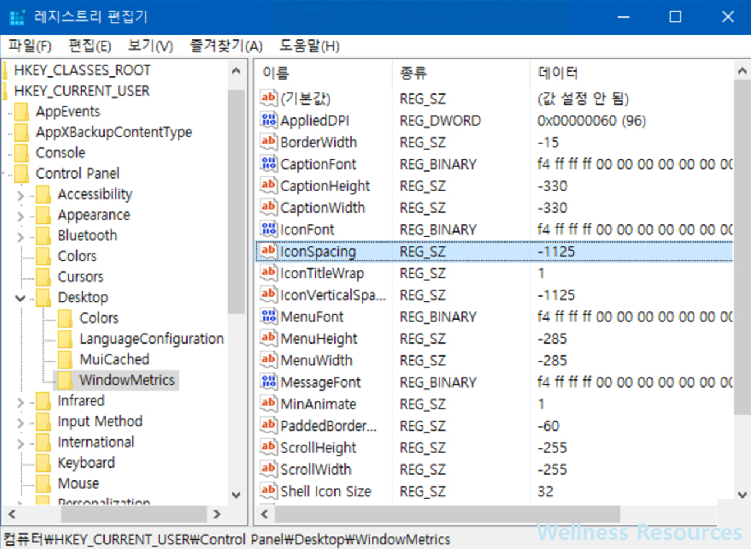Screen dimensions: 756x558
Task: Expand the Accessibility tree node
Action: click(x=21, y=195)
